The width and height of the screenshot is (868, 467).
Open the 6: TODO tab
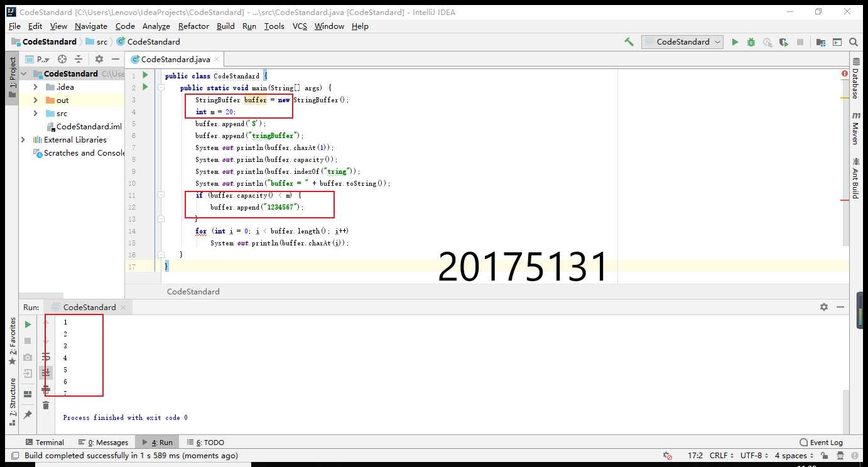tap(205, 443)
